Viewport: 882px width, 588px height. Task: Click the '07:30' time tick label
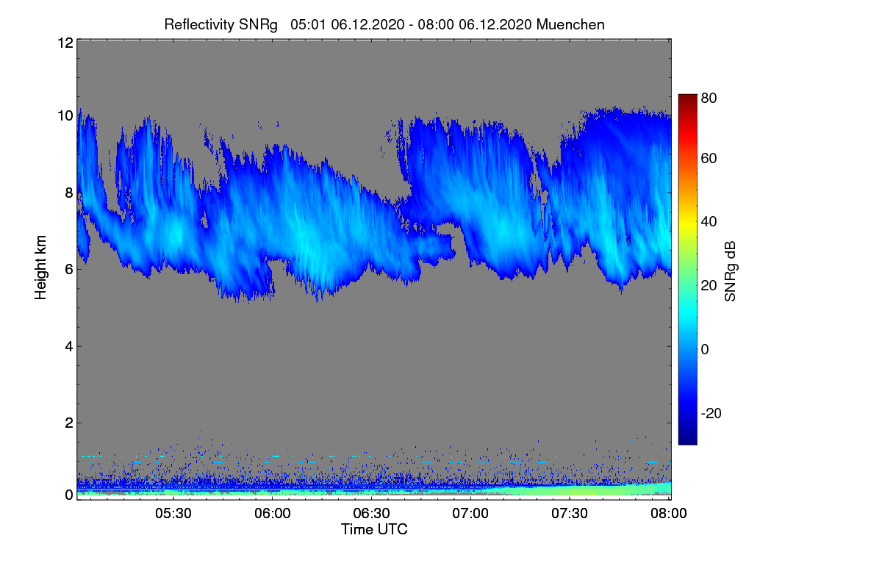570,514
